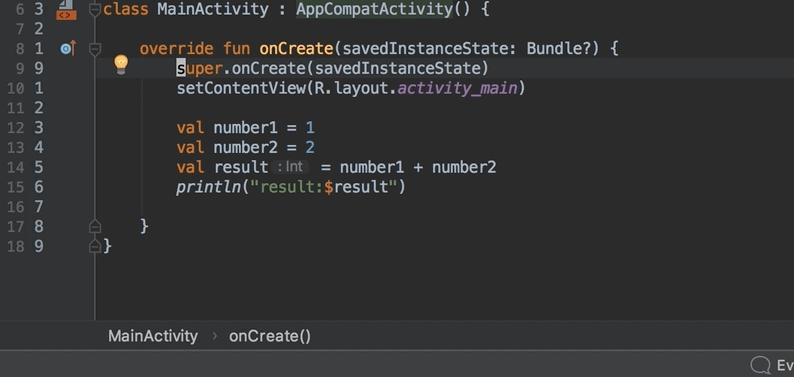794x377 pixels.
Task: Select MainActivity in the breadcrumb bar
Action: [153, 336]
